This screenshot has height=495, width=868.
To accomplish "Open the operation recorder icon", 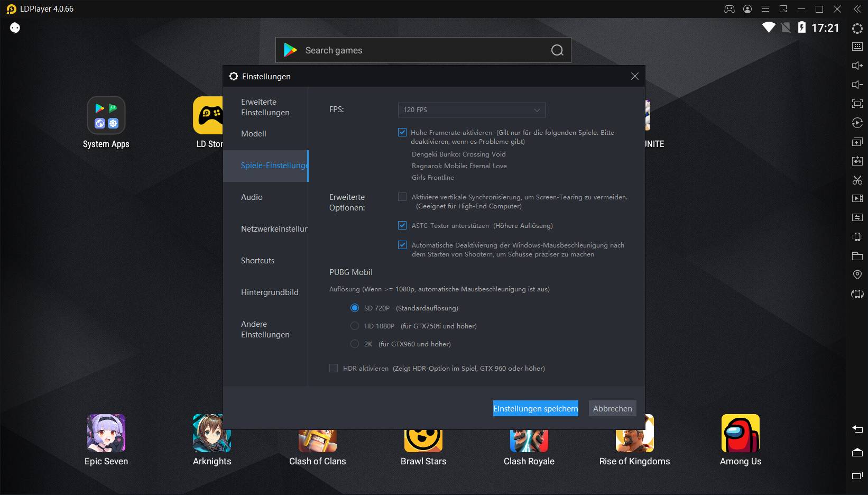I will [x=857, y=123].
